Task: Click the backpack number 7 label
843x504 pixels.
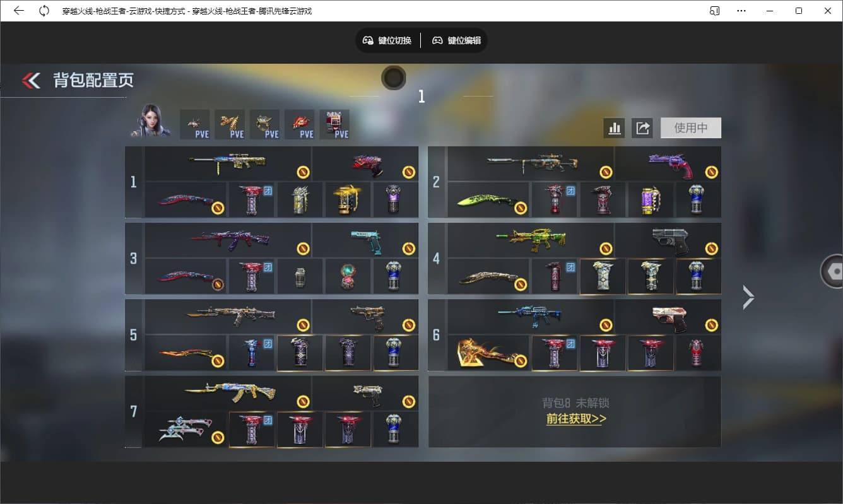Action: pos(134,412)
